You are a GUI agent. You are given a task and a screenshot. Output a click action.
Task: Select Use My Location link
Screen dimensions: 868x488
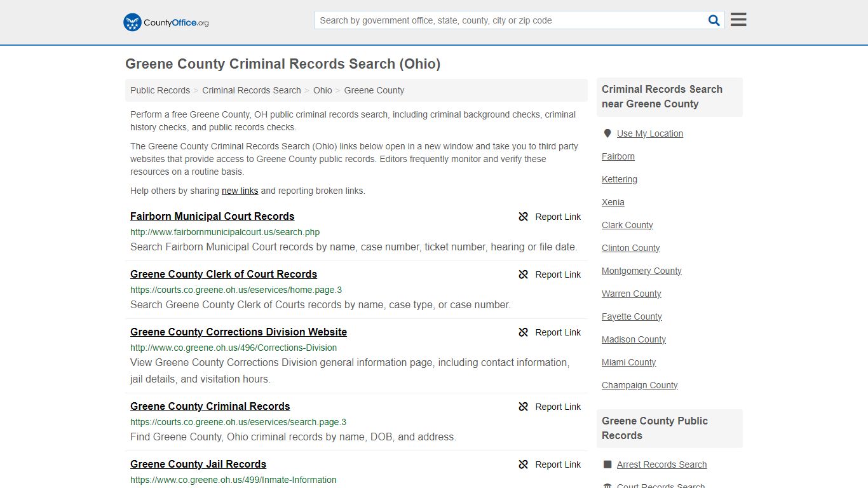650,133
